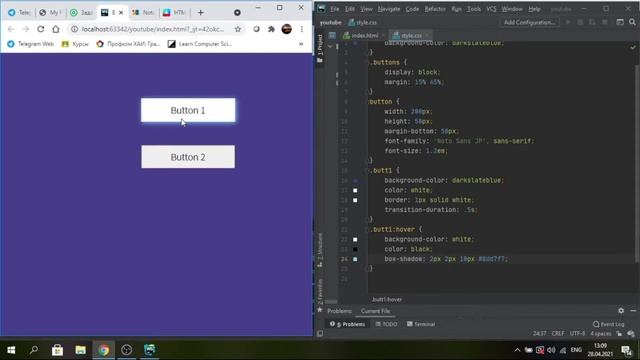Go to Chrome home page

point(56,29)
